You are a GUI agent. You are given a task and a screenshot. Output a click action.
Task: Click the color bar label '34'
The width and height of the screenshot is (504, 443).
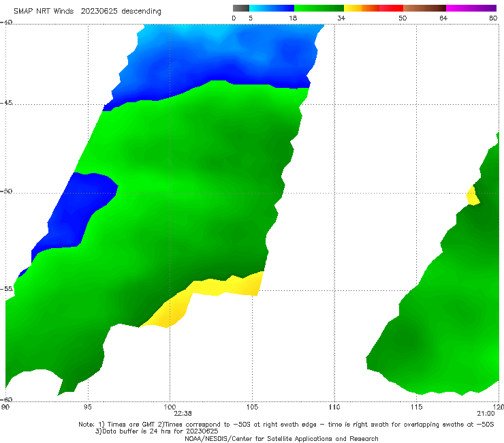[341, 18]
